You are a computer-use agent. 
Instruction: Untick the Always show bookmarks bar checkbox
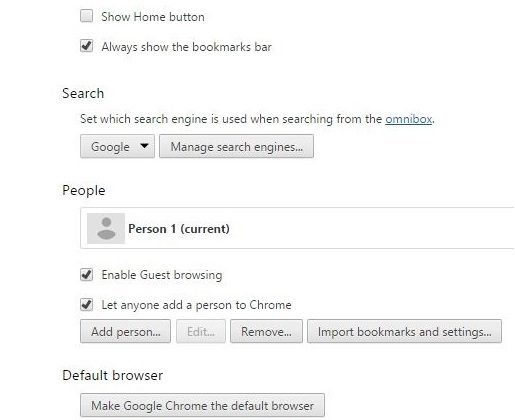[87, 46]
